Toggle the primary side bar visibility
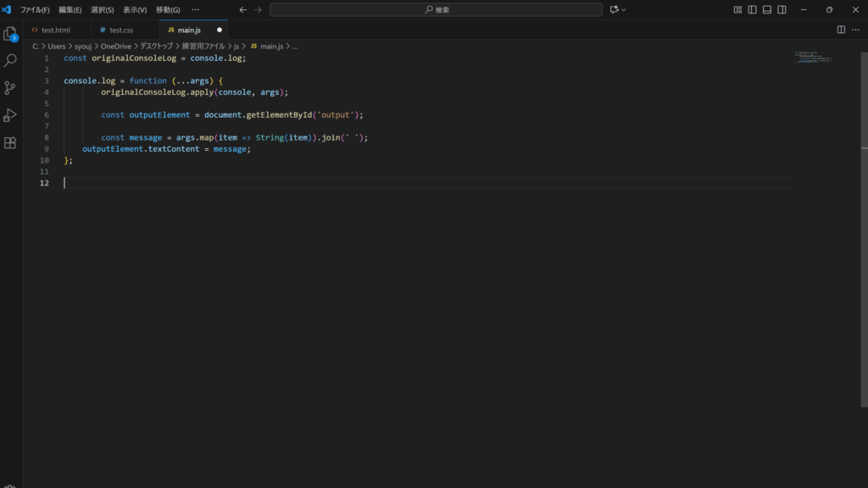The height and width of the screenshot is (488, 868). pyautogui.click(x=752, y=9)
